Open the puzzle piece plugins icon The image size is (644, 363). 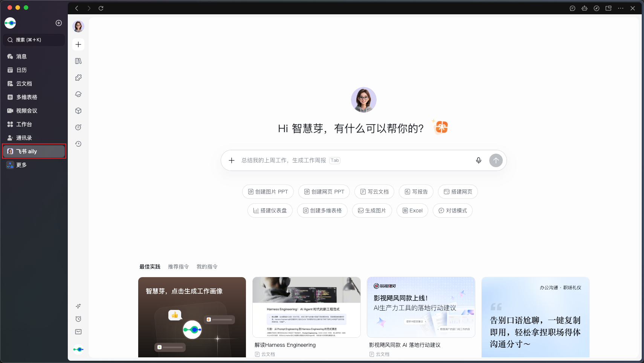[78, 78]
